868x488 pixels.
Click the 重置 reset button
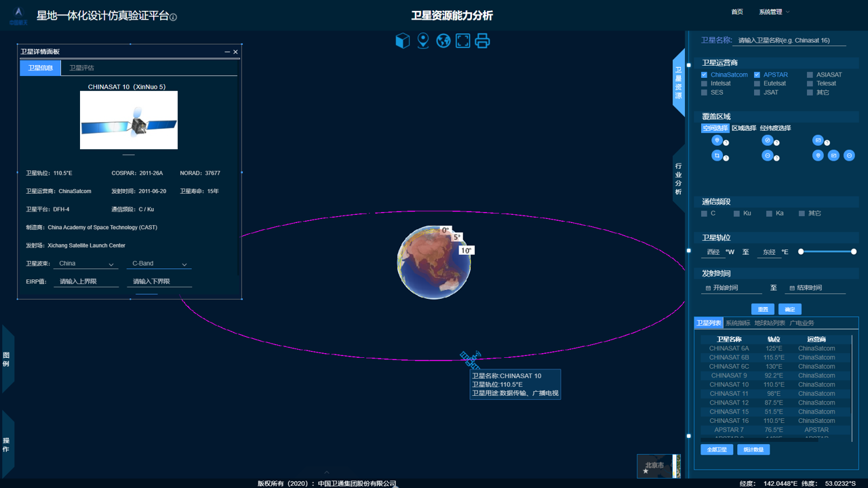[x=763, y=309]
